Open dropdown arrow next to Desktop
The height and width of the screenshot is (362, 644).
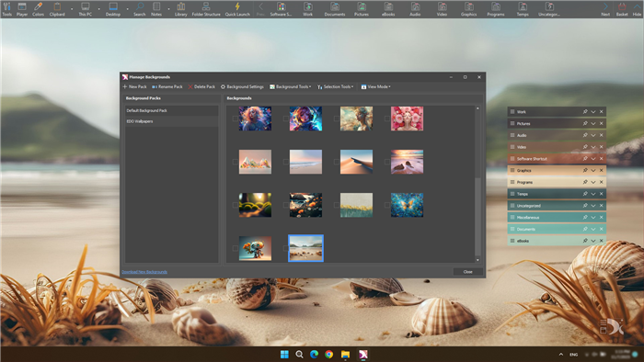coord(127,8)
